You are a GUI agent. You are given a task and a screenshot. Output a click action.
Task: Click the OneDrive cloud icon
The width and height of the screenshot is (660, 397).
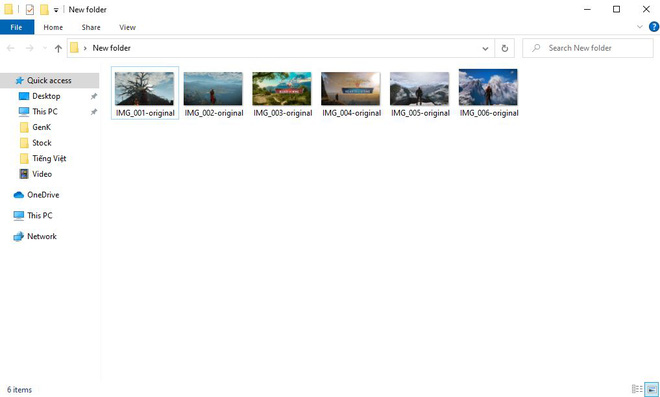pos(19,195)
